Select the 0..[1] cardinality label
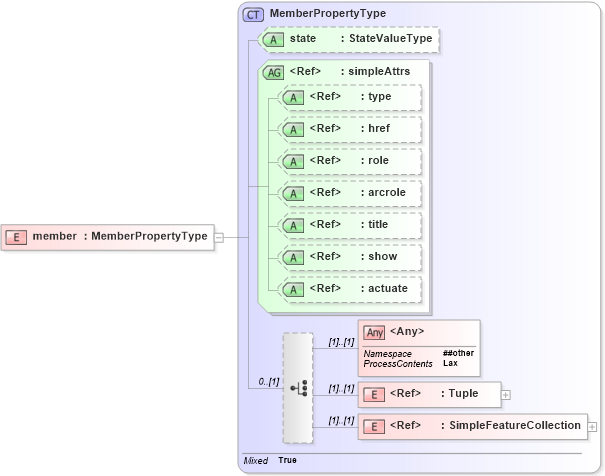The width and height of the screenshot is (605, 476). 269,382
